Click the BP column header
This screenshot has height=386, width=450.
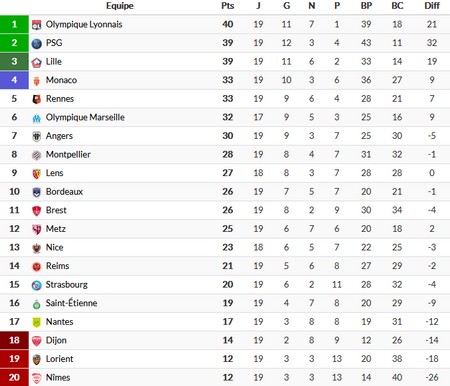366,6
